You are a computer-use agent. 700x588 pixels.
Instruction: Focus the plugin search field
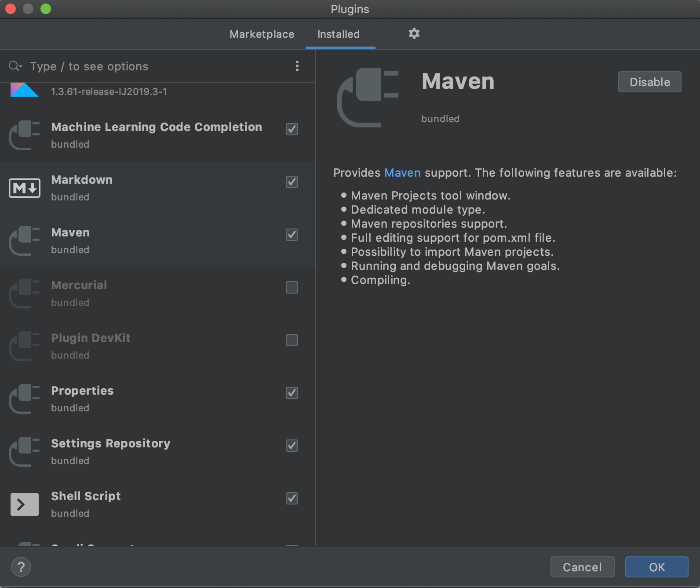tap(158, 66)
